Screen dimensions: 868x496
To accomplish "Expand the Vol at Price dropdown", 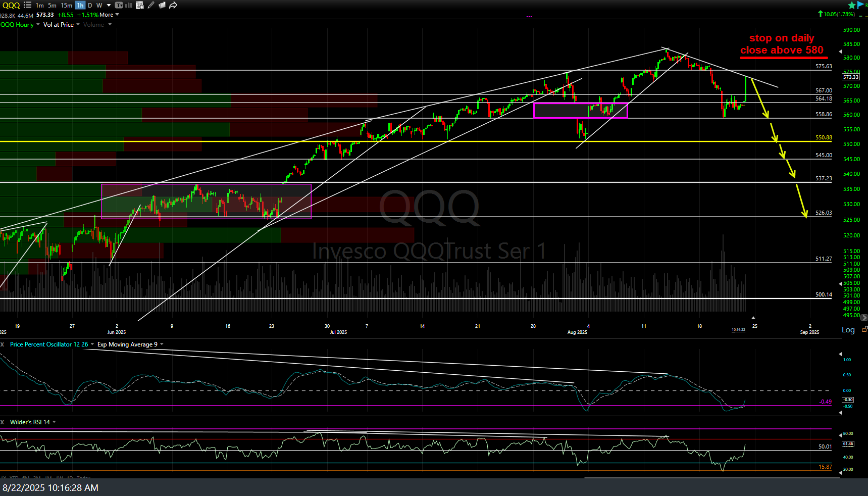I will point(78,24).
